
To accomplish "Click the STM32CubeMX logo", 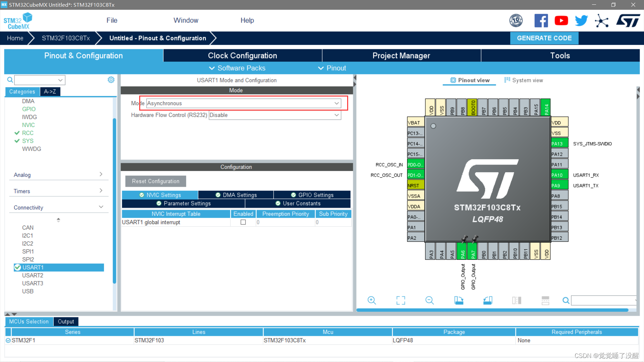I will (18, 21).
